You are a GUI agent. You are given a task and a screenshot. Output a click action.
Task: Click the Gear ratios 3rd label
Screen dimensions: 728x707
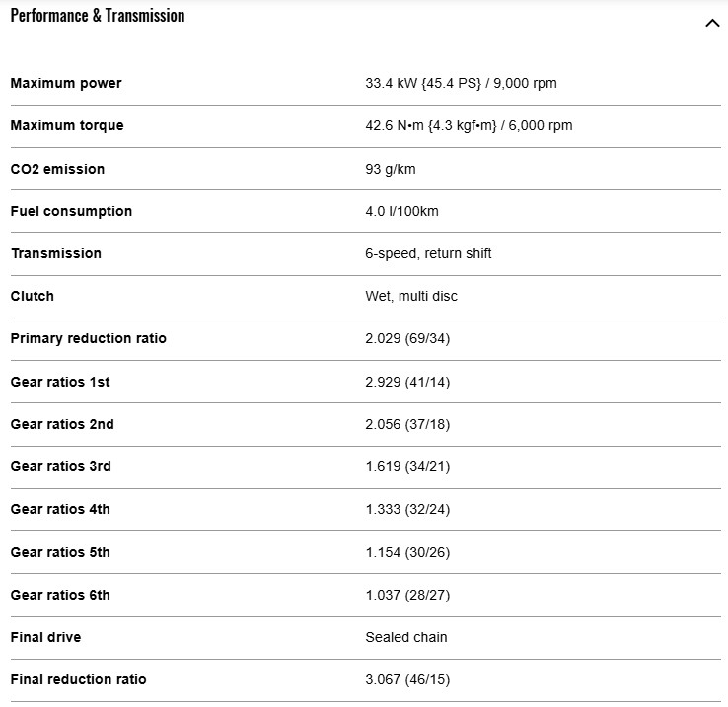coord(61,466)
